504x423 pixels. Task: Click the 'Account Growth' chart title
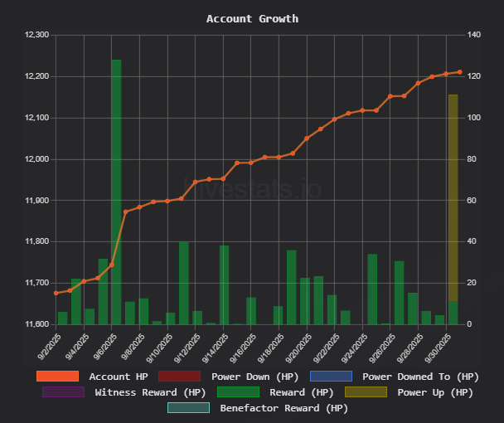click(x=252, y=18)
